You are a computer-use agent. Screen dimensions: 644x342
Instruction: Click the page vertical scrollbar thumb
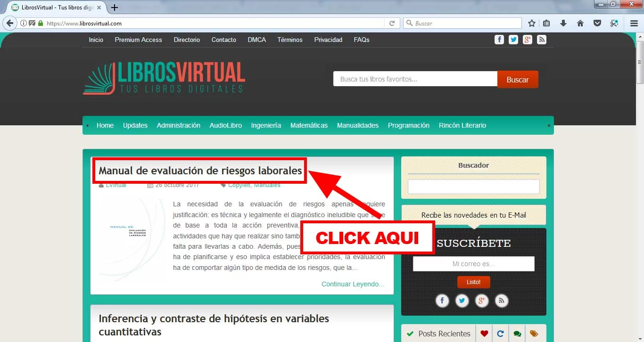click(x=640, y=62)
